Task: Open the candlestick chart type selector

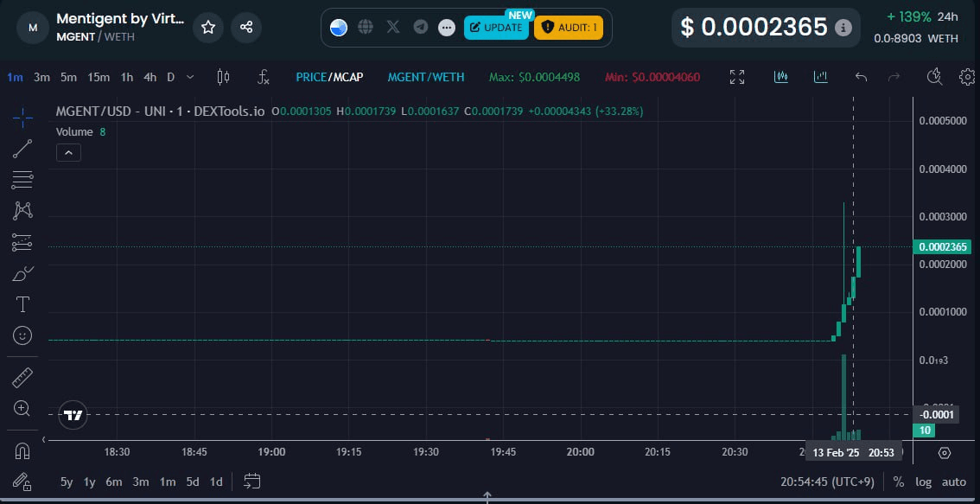Action: point(223,78)
